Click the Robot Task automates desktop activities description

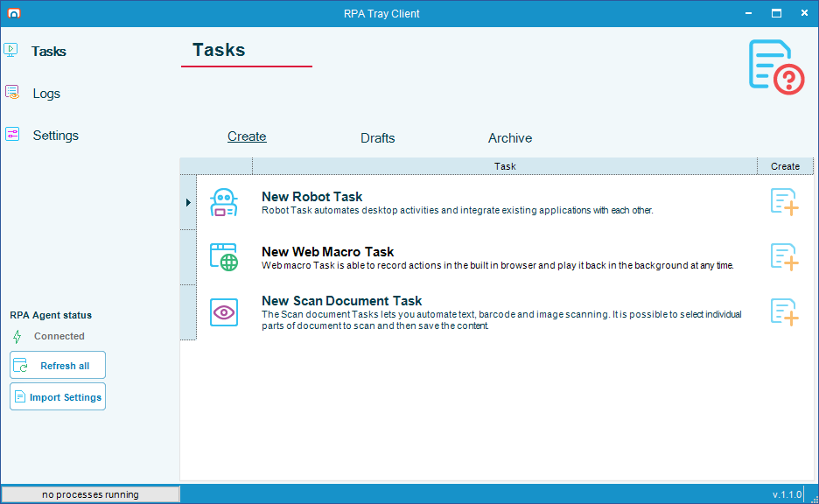[x=457, y=211]
